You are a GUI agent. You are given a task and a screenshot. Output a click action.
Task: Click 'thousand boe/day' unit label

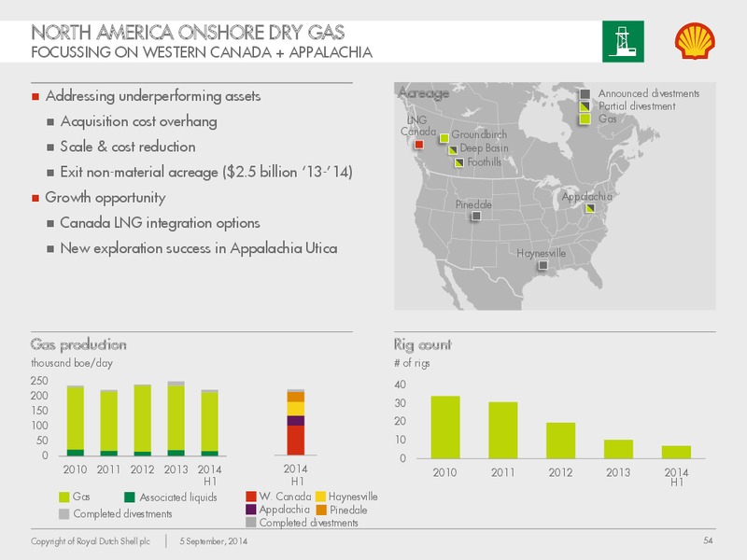point(72,363)
